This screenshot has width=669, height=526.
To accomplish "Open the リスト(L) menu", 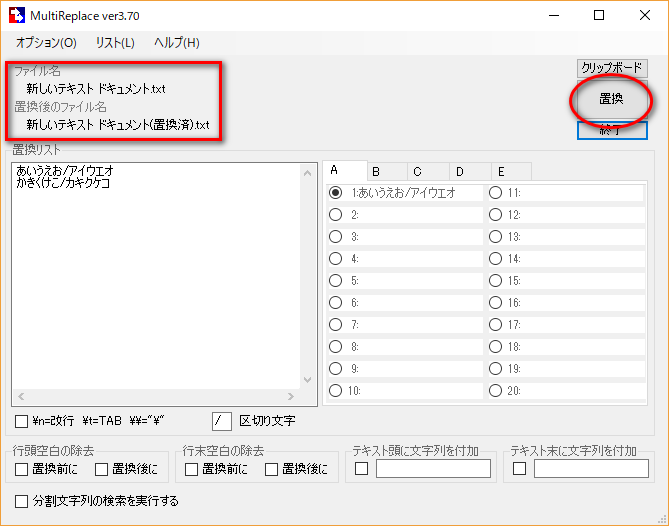I will coord(115,43).
